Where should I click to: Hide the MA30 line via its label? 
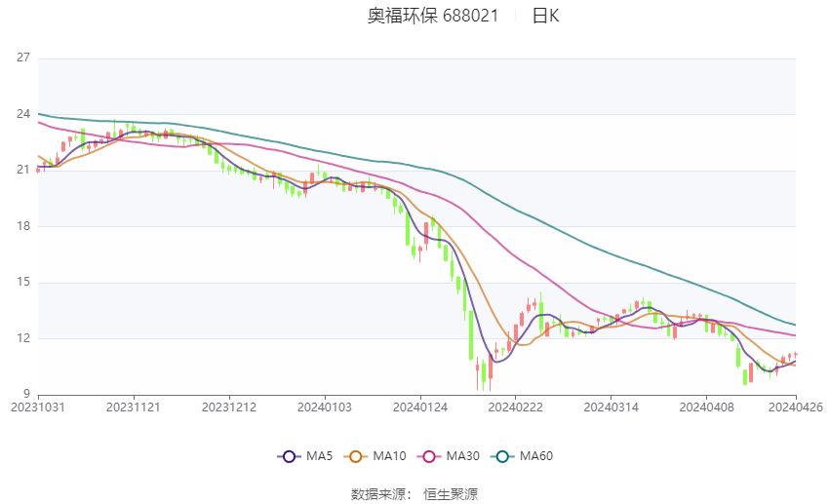(462, 456)
